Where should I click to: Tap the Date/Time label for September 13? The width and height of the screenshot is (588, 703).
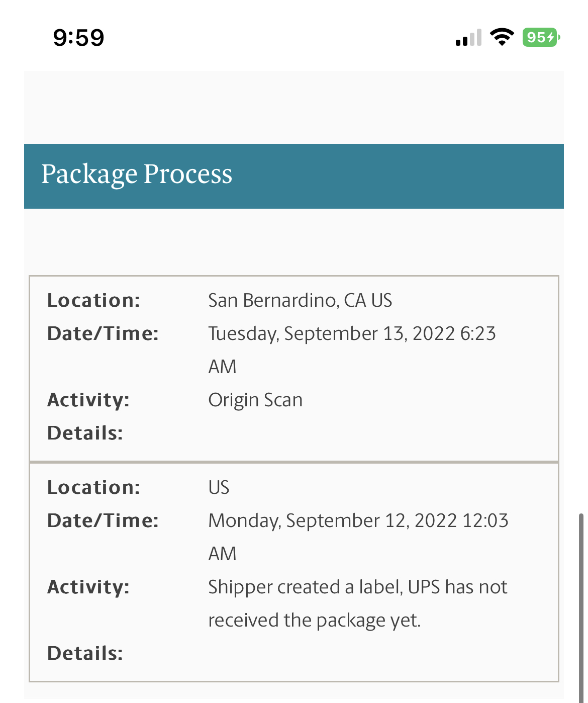point(103,333)
